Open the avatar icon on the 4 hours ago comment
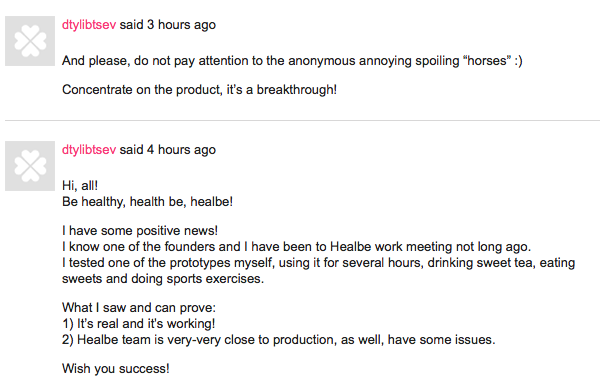 pos(30,166)
